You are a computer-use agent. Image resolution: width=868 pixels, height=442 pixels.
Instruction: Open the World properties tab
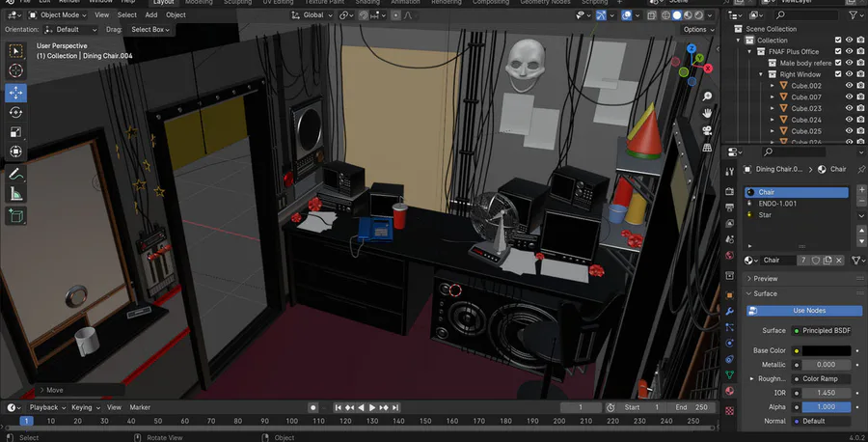pyautogui.click(x=730, y=256)
